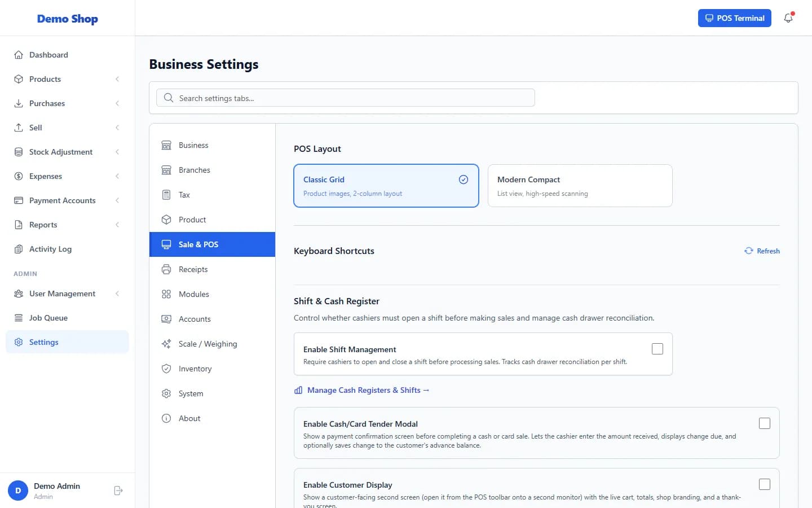The image size is (812, 508).
Task: Open Manage Cash Registers & Shifts link
Action: [362, 390]
